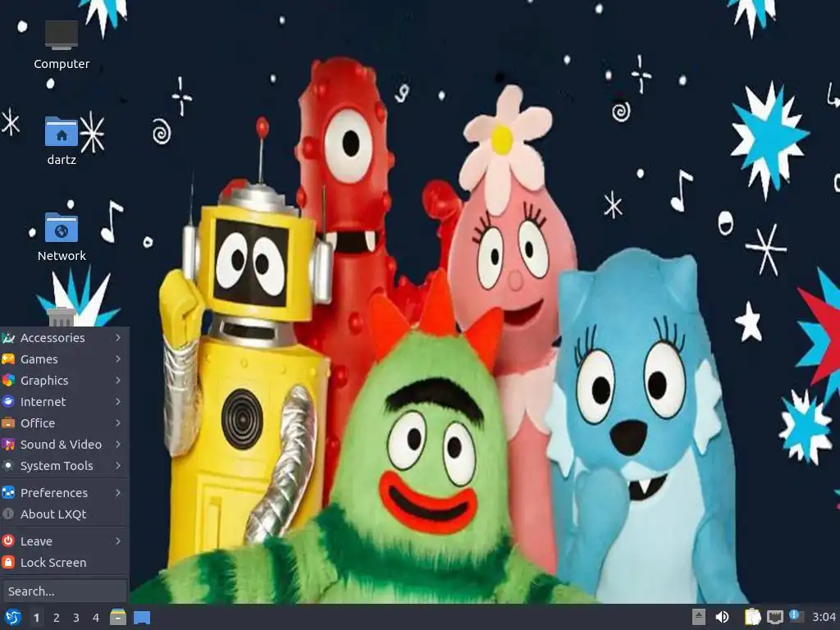Open the Graphics menu entry
This screenshot has height=630, width=840.
pyautogui.click(x=64, y=381)
